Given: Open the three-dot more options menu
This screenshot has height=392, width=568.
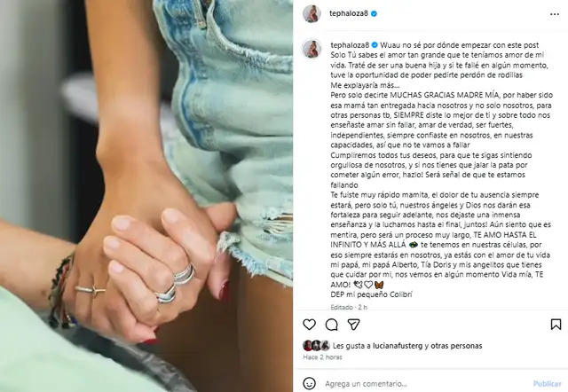Looking at the screenshot, I should coord(555,14).
